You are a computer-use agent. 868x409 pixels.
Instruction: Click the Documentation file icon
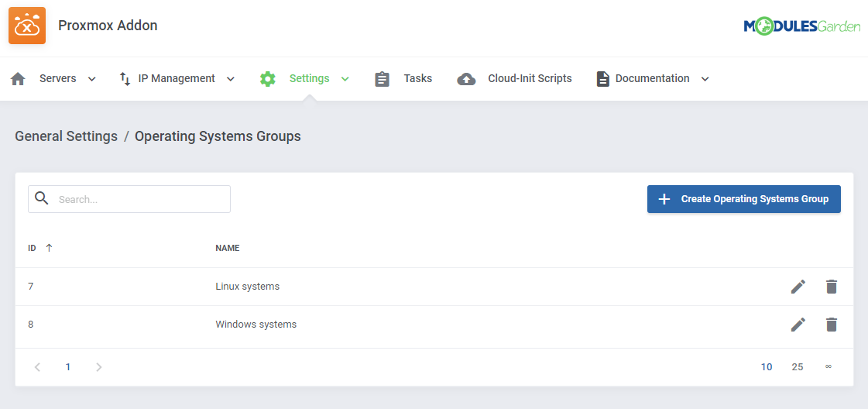[x=602, y=79]
